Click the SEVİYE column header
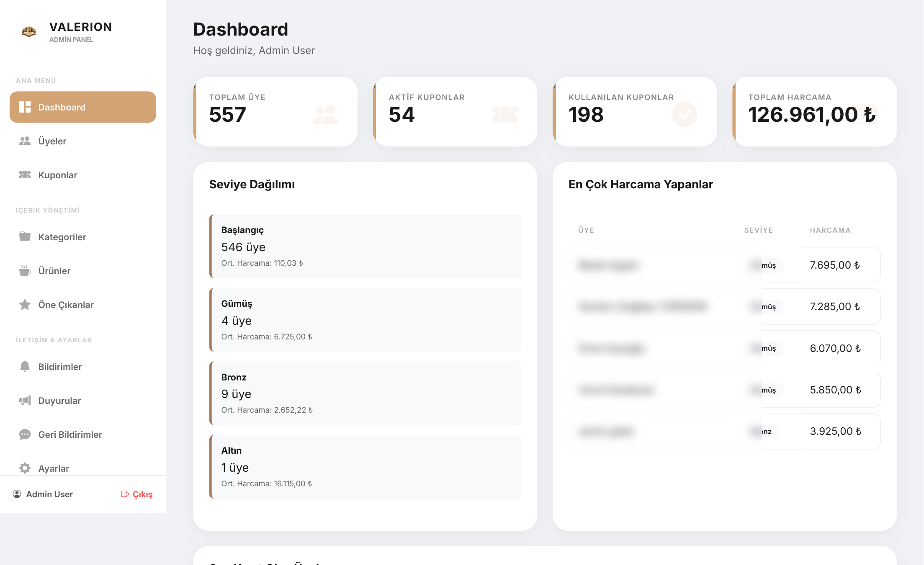 (759, 230)
